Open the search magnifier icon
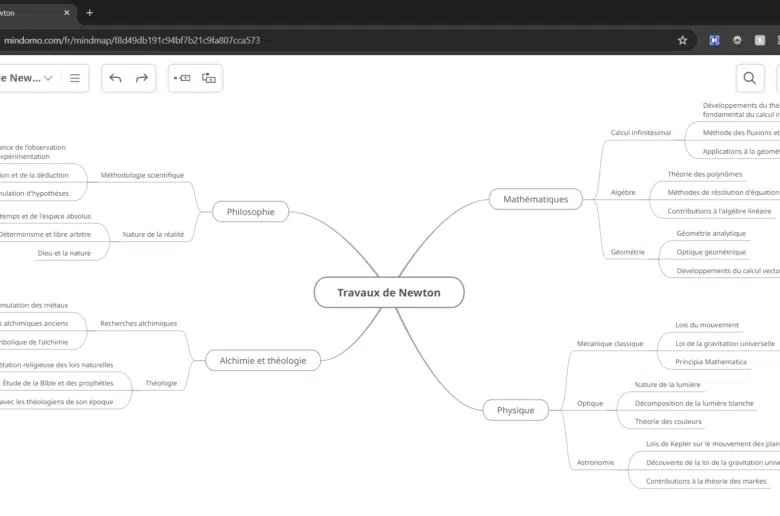The width and height of the screenshot is (780, 516). (x=749, y=78)
